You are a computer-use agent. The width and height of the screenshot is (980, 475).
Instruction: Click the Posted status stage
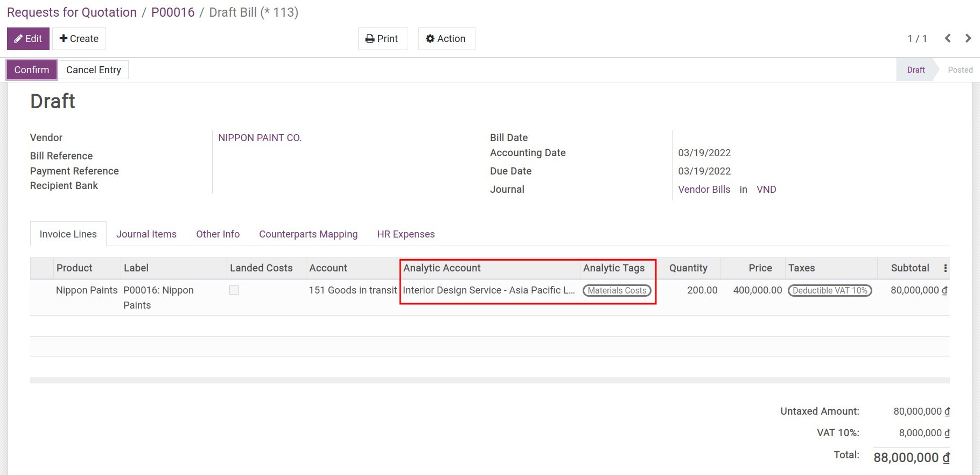[960, 70]
